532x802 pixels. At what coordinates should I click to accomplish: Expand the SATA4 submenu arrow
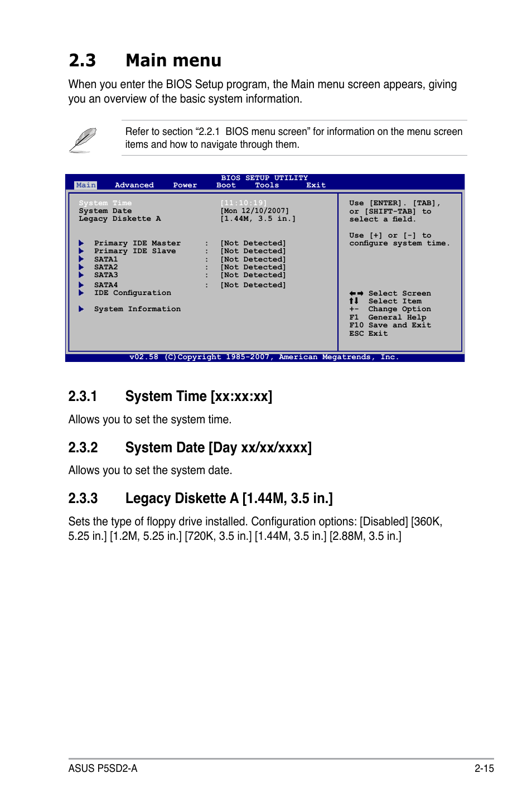[81, 285]
